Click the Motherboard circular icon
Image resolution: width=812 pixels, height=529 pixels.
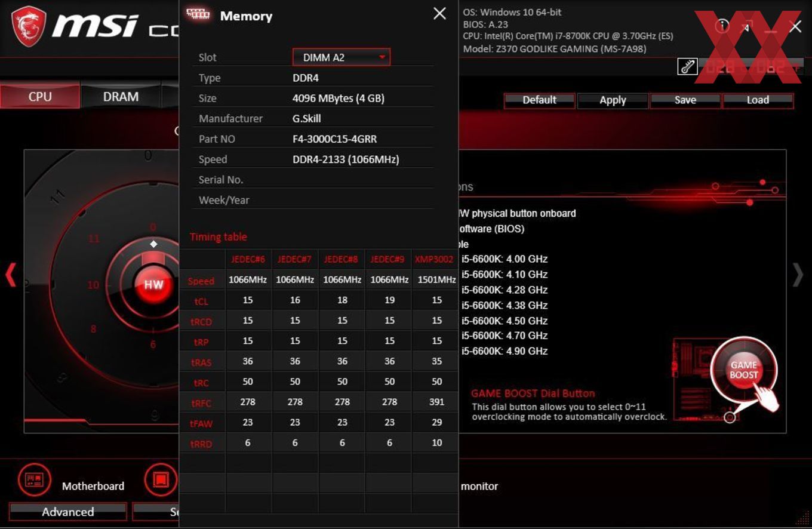[34, 479]
